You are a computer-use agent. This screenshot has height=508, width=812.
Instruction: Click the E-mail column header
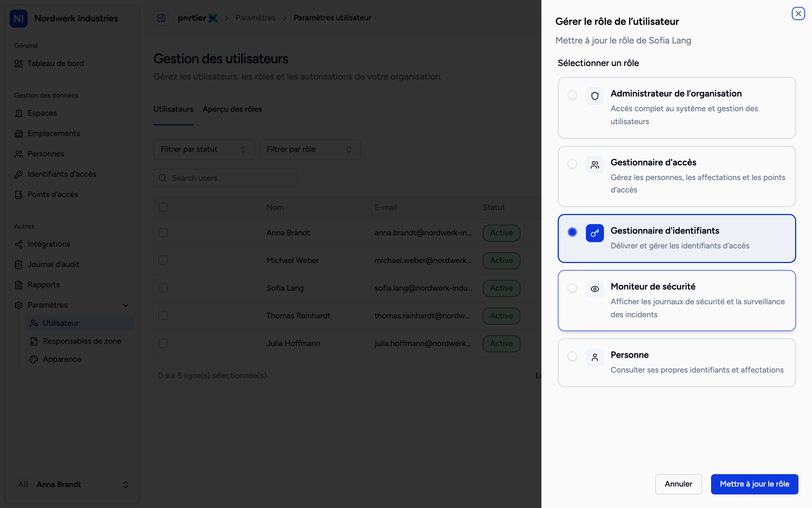385,208
